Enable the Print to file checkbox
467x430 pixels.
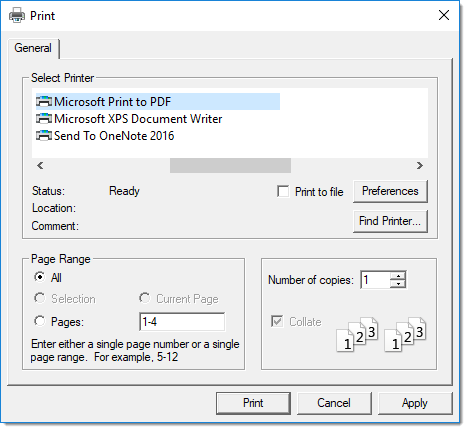(x=283, y=192)
